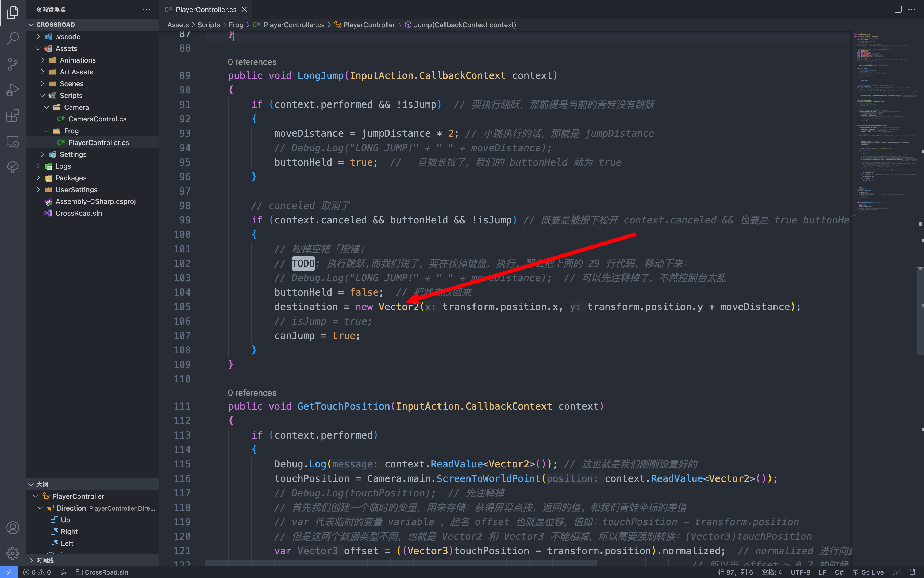The width and height of the screenshot is (924, 578).
Task: Open the Search view in activity bar
Action: pos(13,38)
